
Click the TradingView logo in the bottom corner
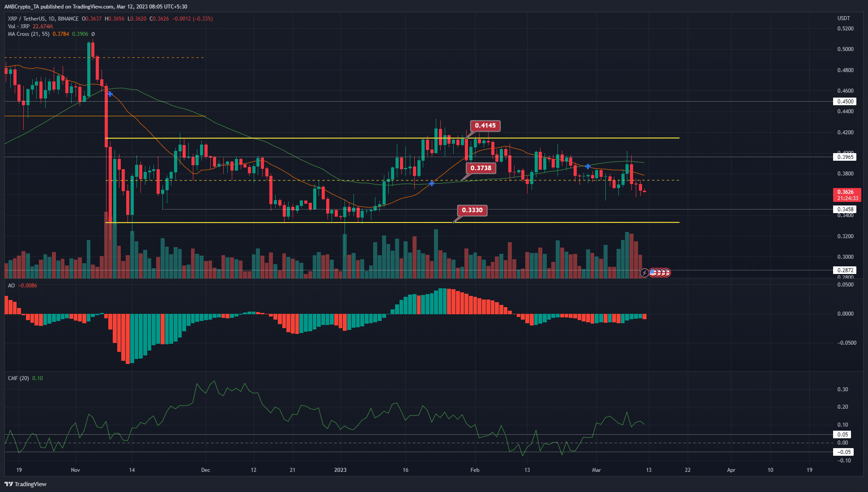click(26, 484)
